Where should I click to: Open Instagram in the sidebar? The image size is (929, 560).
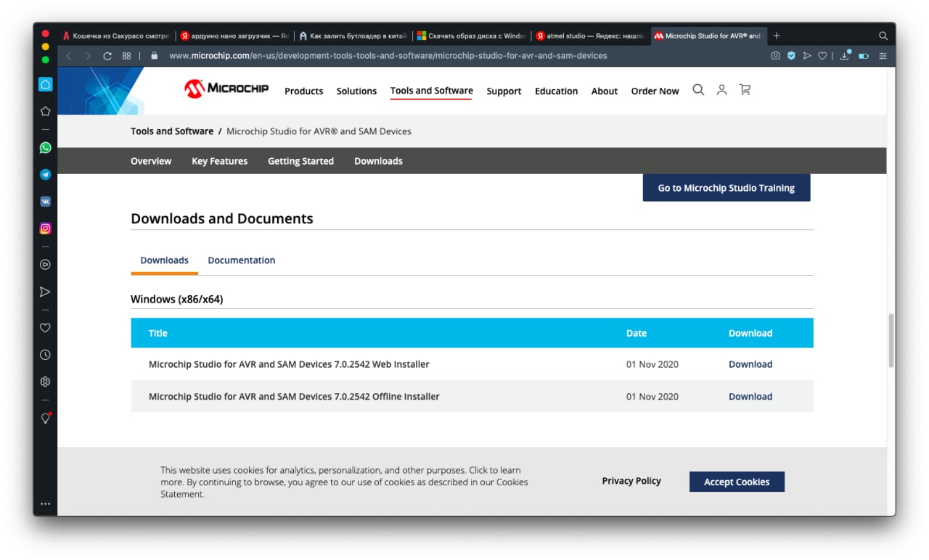pos(45,228)
